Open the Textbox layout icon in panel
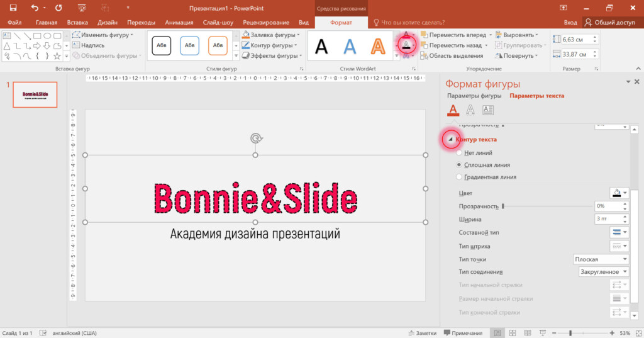This screenshot has height=338, width=644. click(x=487, y=110)
